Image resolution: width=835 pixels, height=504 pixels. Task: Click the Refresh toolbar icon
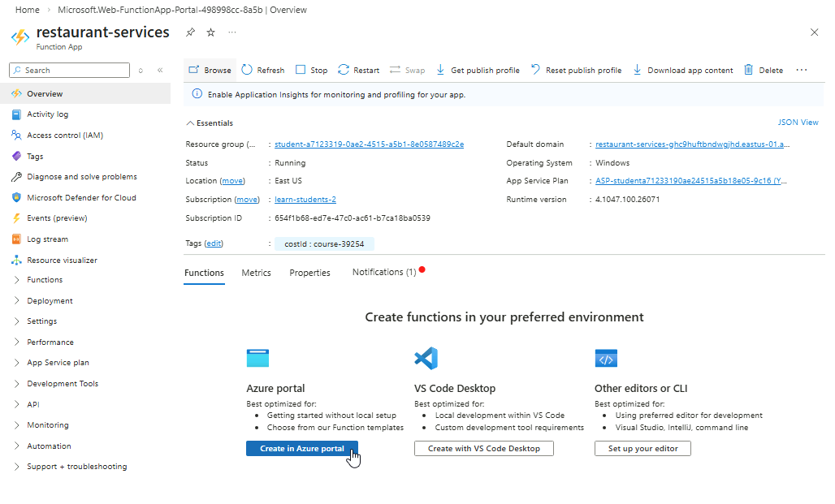pyautogui.click(x=247, y=70)
